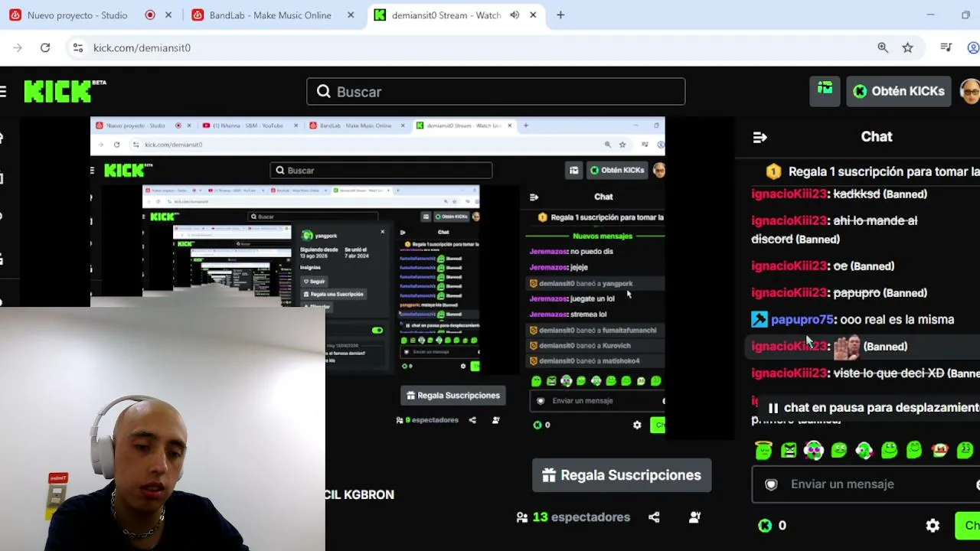Image resolution: width=980 pixels, height=551 pixels.
Task: Open the KICKs balance icon below chat
Action: 765,526
